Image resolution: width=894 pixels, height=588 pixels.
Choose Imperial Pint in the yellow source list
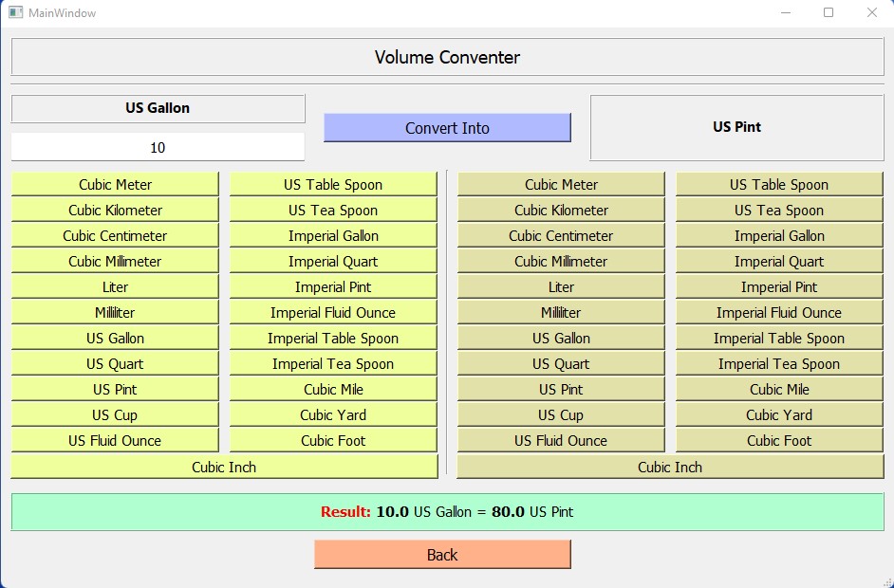pyautogui.click(x=333, y=287)
